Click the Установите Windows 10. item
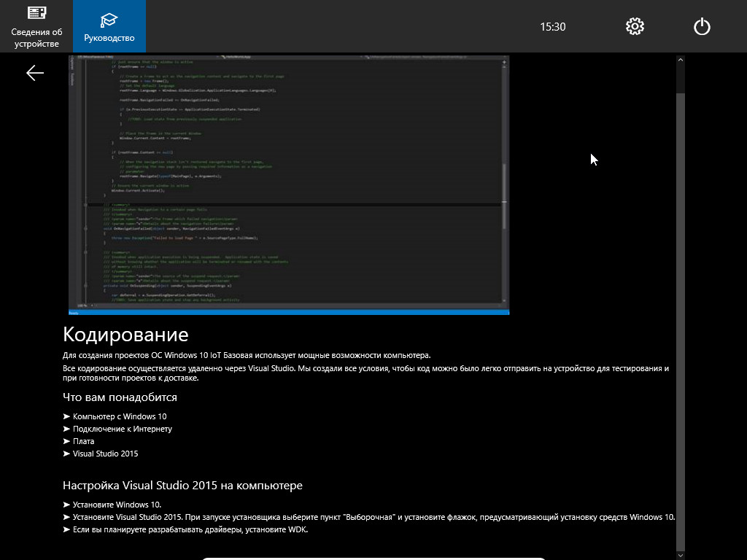Screen dimensions: 747x560 (x=112, y=505)
